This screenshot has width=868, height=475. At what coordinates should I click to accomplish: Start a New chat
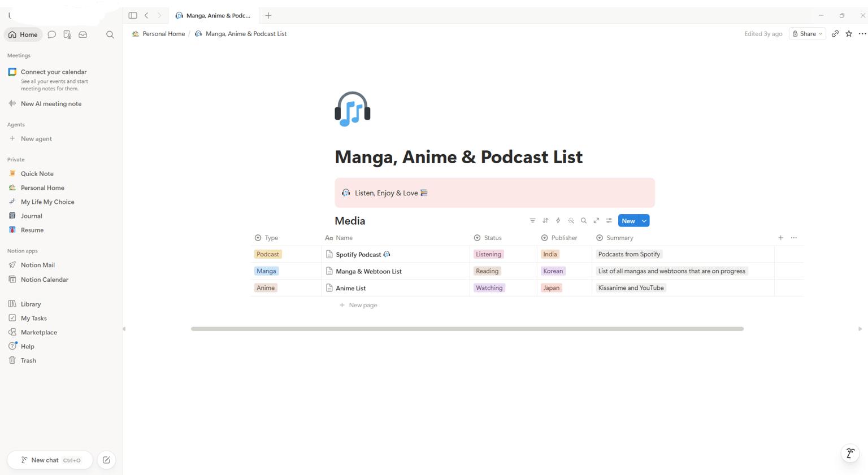50,460
